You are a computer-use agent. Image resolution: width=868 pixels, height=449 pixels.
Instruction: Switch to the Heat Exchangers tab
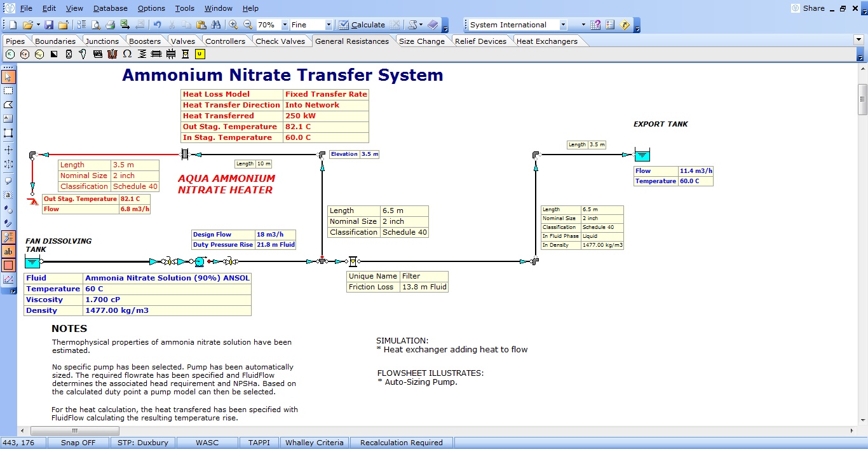(546, 41)
